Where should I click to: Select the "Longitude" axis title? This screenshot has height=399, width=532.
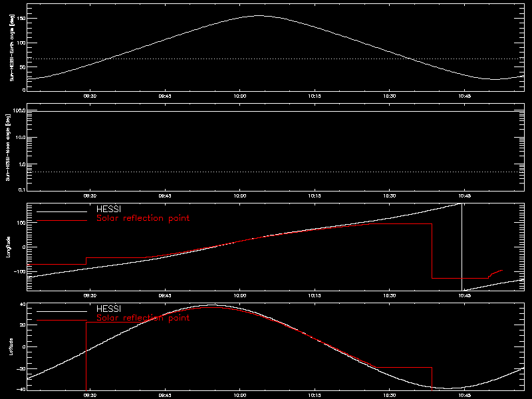(x=8, y=247)
